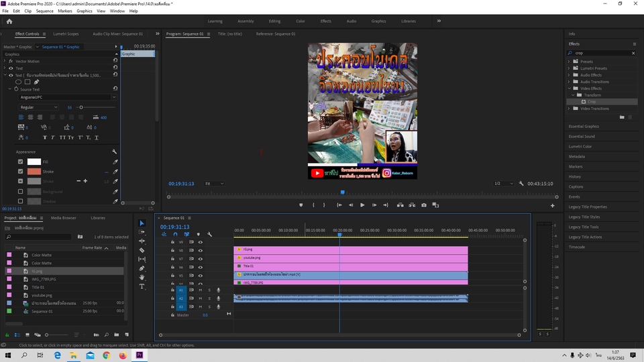The height and width of the screenshot is (362, 644).
Task: Open the Color workspace tab
Action: (301, 21)
